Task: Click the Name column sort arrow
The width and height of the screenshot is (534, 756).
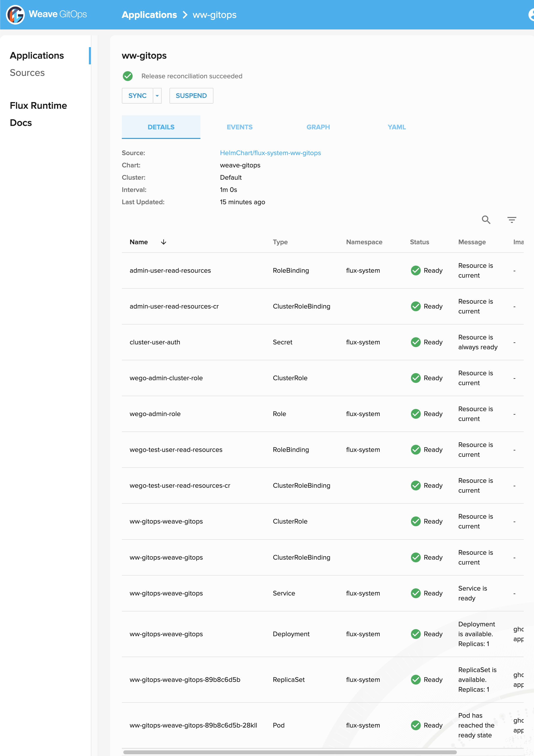Action: click(163, 242)
